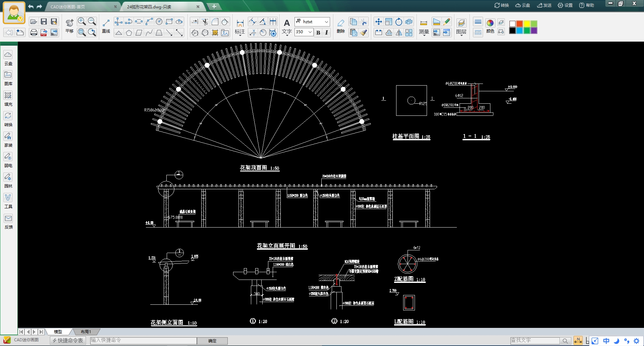Select the pentagon polygon drawing tool

[x=129, y=33]
